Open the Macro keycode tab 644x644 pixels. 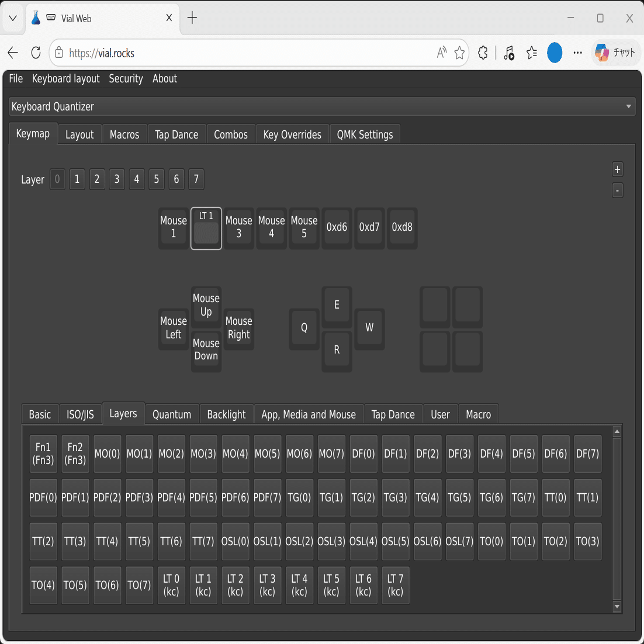pyautogui.click(x=478, y=414)
